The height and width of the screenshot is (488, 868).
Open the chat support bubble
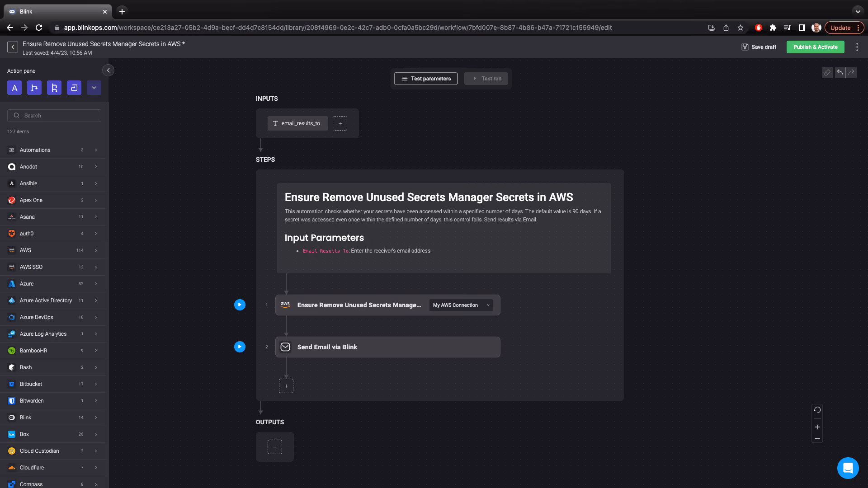pyautogui.click(x=848, y=468)
